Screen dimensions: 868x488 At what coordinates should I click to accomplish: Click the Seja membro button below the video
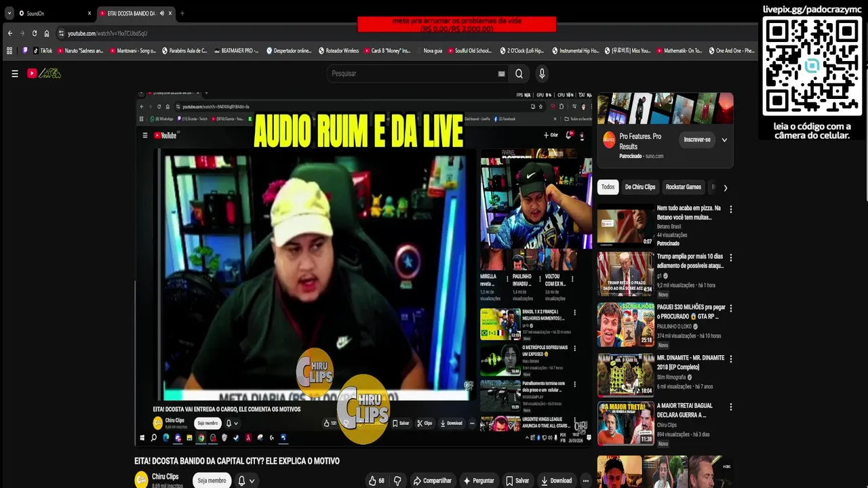[212, 481]
